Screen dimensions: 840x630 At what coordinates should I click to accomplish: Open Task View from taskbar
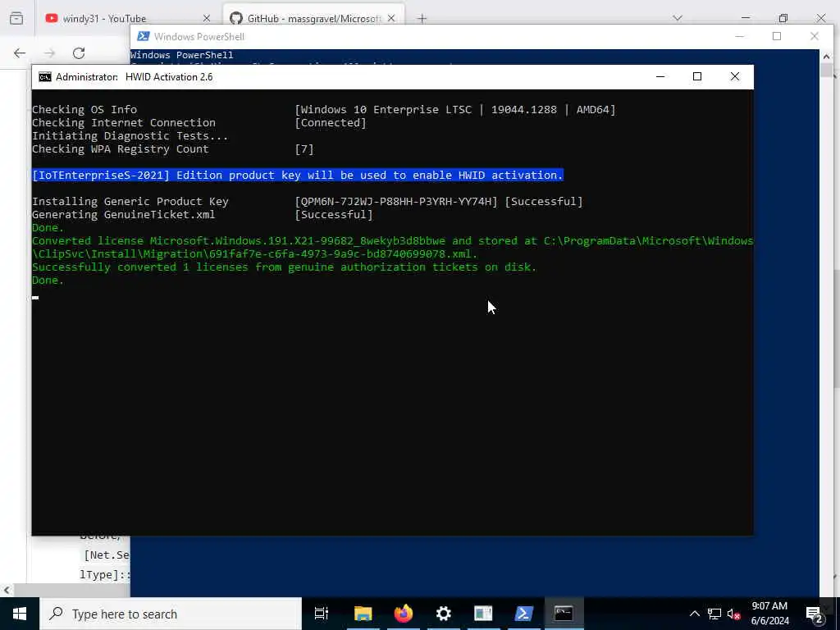point(321,614)
